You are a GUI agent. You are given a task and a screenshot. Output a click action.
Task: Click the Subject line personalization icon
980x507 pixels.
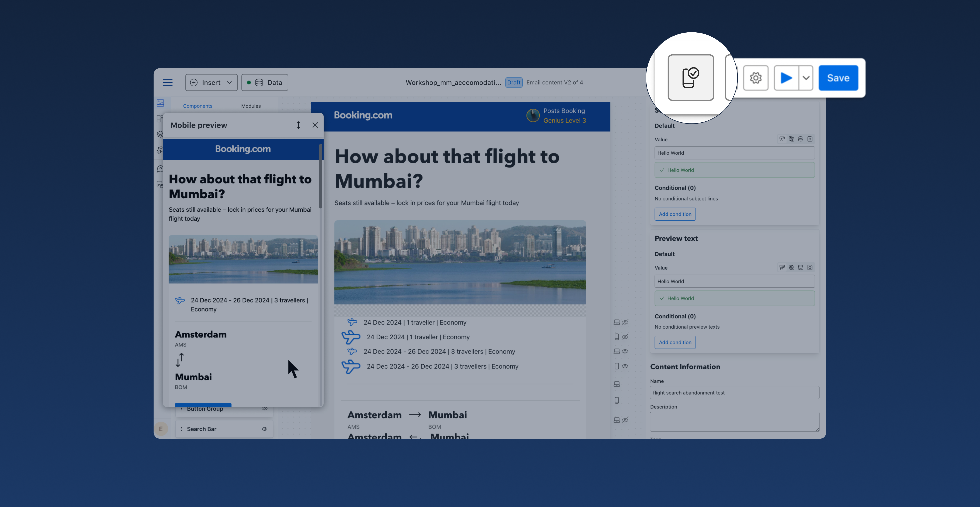[x=782, y=139]
